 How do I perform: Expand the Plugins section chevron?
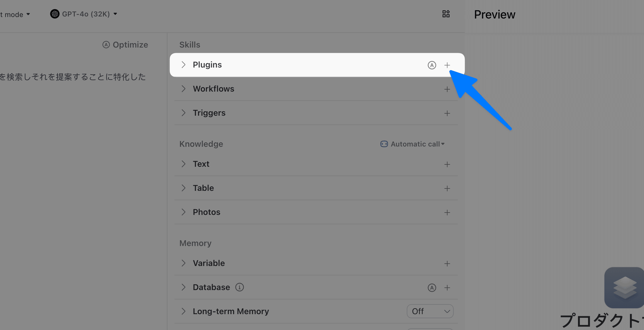pyautogui.click(x=184, y=65)
